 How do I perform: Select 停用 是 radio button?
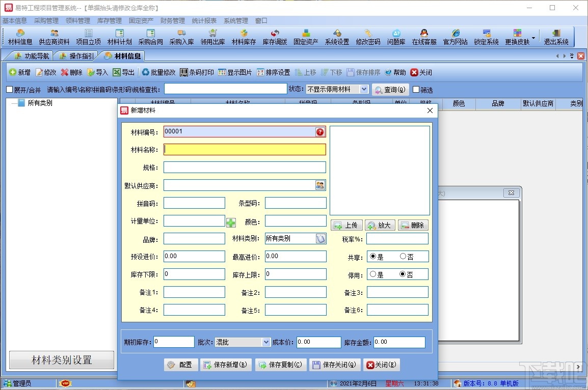point(373,274)
